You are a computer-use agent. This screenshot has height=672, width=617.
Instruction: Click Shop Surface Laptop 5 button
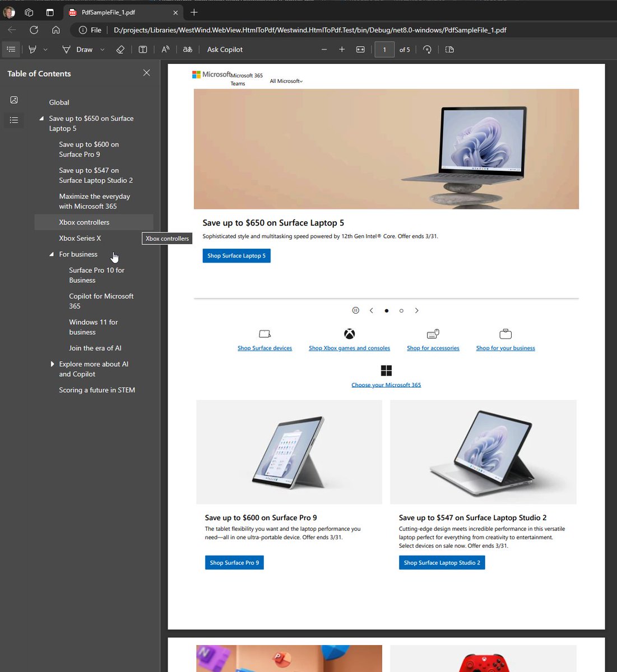pyautogui.click(x=236, y=255)
